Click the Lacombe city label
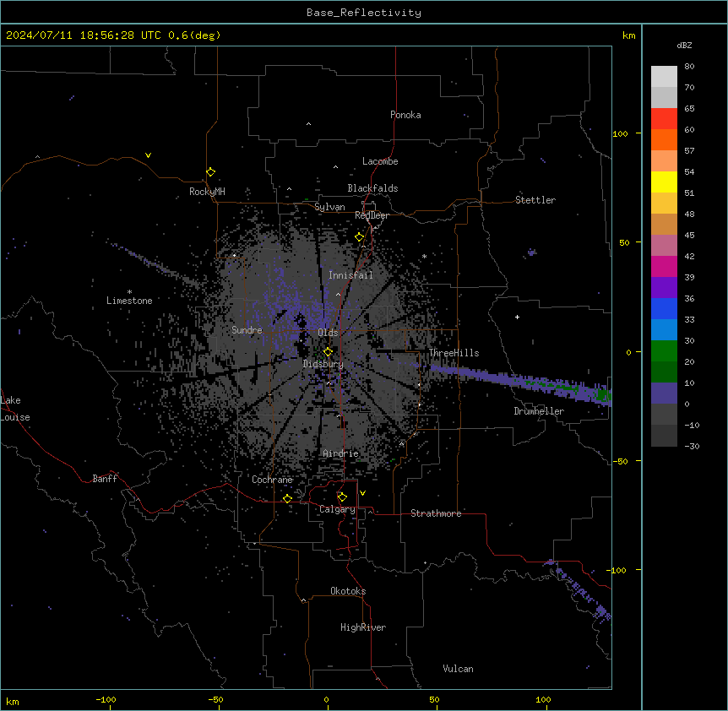The image size is (728, 711). point(380,161)
